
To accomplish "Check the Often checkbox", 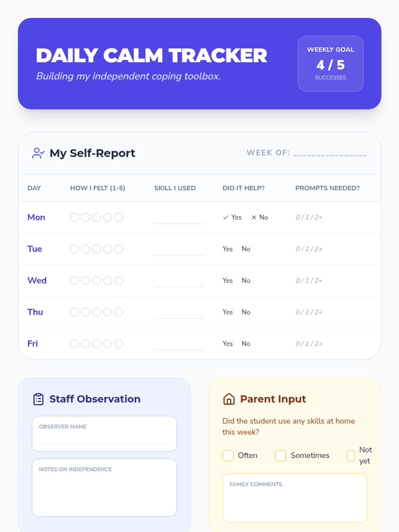I will pos(228,456).
